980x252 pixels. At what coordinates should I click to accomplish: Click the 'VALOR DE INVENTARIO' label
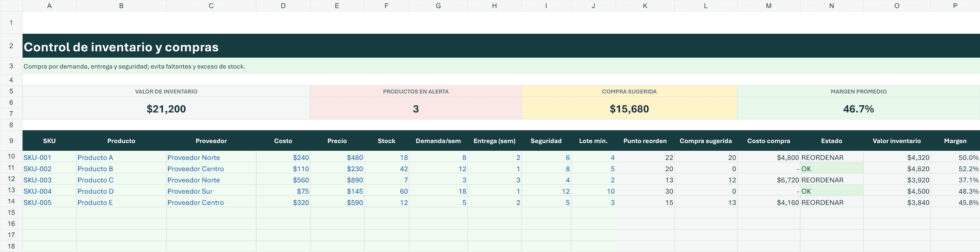click(166, 91)
